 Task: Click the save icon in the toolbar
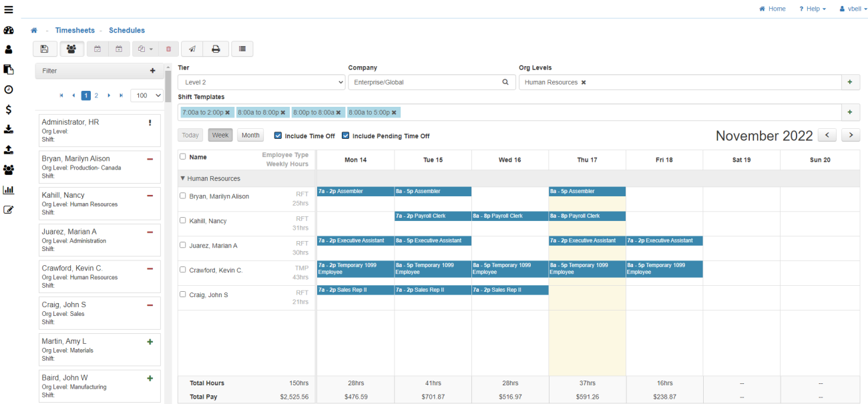(x=44, y=49)
